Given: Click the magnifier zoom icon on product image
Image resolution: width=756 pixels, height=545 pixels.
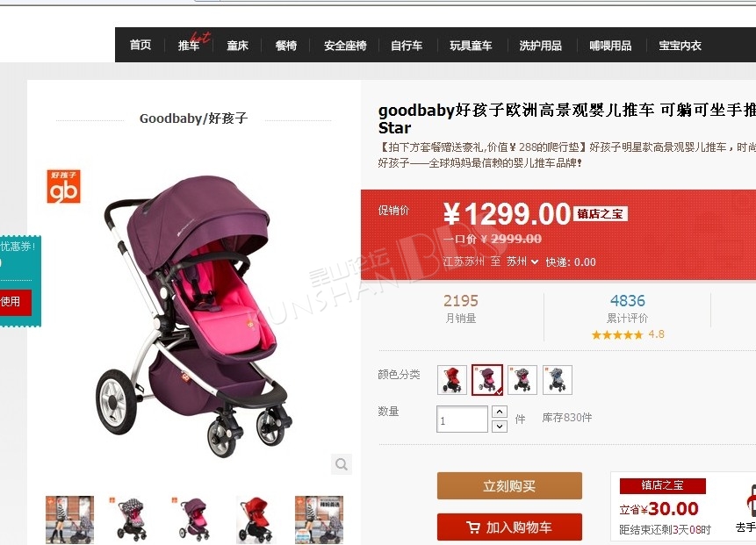Looking at the screenshot, I should [x=342, y=464].
